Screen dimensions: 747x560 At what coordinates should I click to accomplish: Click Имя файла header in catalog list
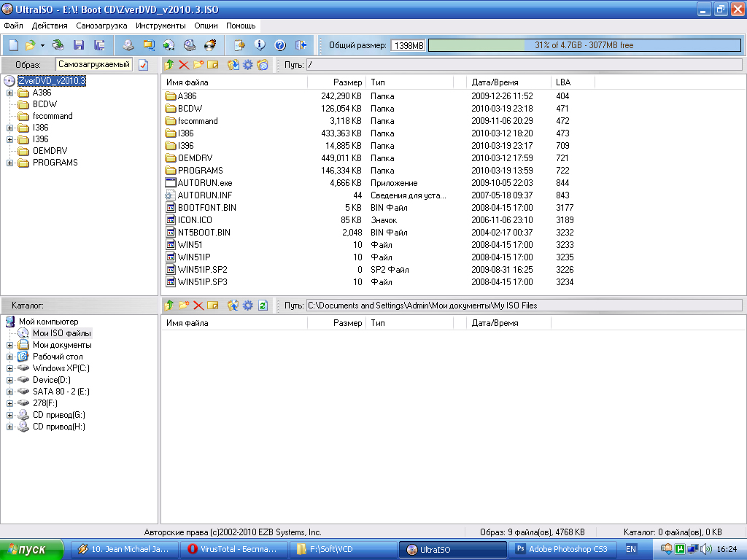click(x=234, y=323)
